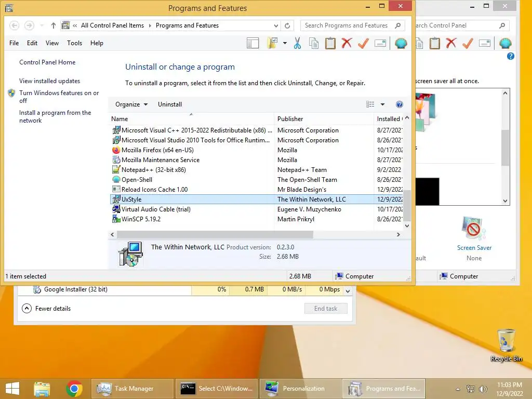Expand Google Installer row chevron in Task Manager

[348, 291]
